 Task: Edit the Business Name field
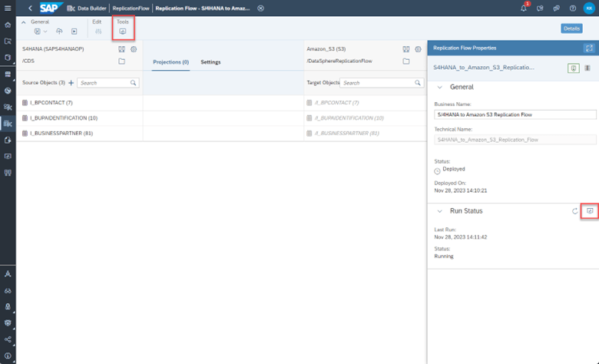tap(515, 114)
